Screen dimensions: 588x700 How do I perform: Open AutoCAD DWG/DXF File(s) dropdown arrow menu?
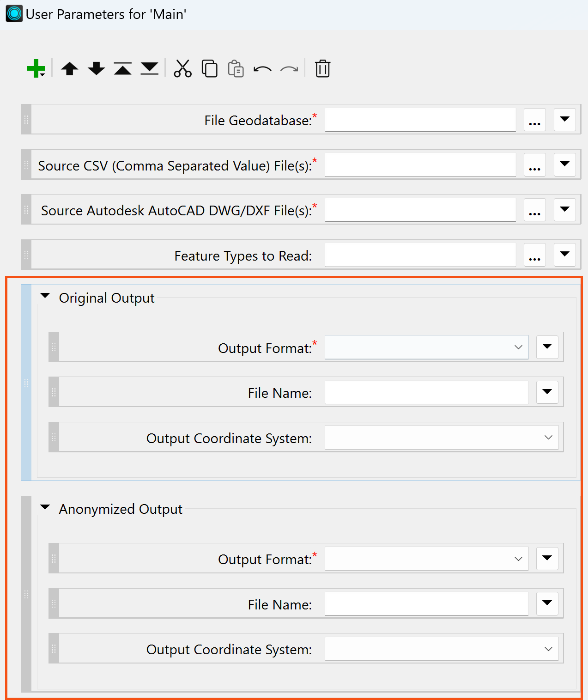click(x=564, y=210)
